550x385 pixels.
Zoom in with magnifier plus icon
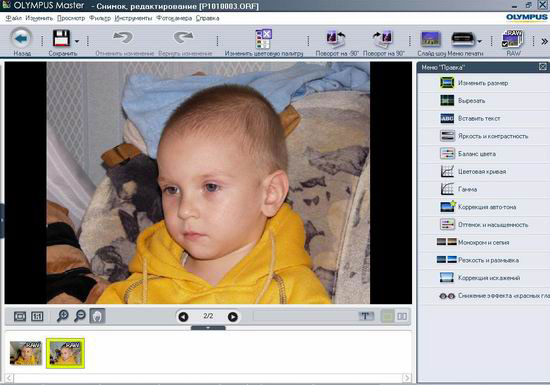[62, 316]
